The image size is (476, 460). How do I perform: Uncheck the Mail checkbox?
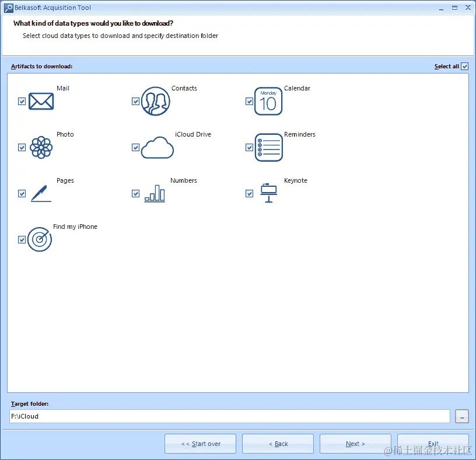coord(22,101)
